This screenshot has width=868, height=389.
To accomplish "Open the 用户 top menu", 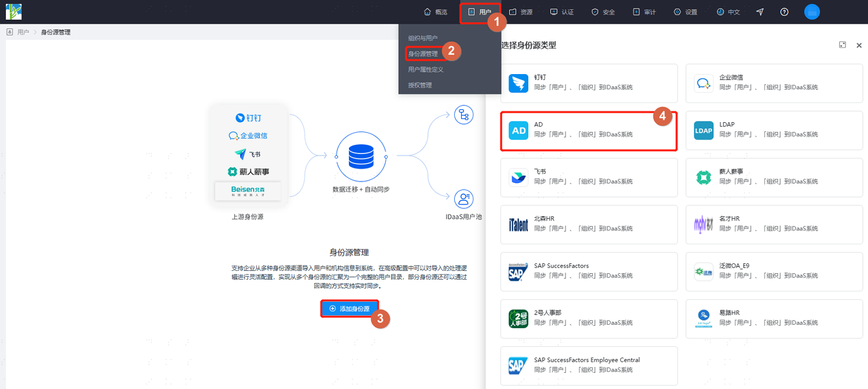I will 480,12.
